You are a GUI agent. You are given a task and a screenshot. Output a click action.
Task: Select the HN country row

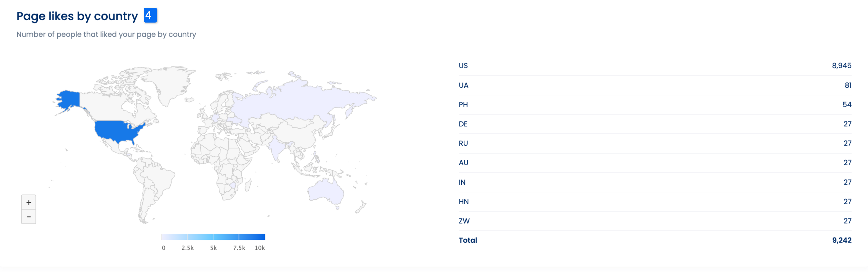pyautogui.click(x=655, y=201)
